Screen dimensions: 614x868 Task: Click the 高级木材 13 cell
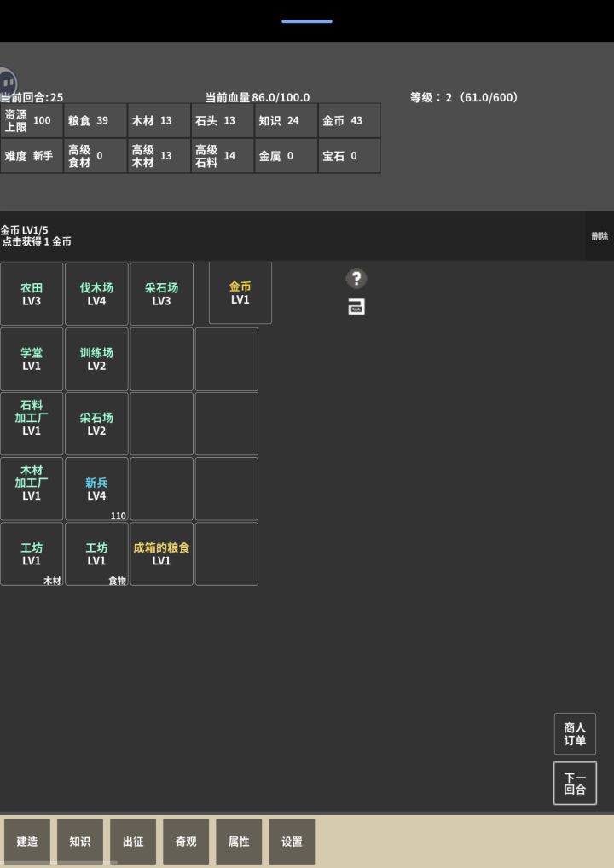(159, 156)
